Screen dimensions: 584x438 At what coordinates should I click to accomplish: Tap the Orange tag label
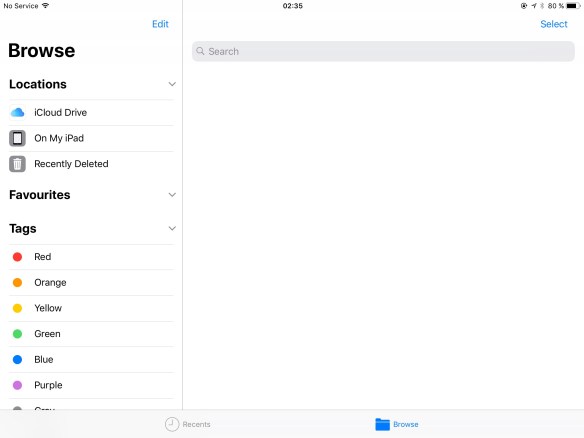[x=50, y=283]
